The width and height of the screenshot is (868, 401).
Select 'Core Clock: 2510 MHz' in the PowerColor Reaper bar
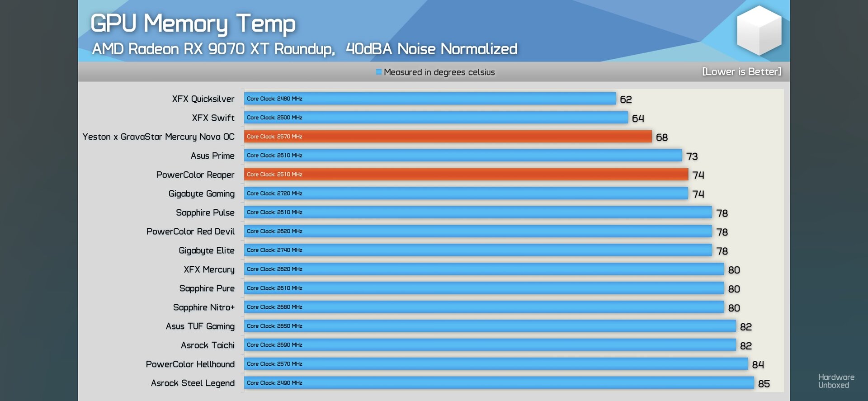274,175
